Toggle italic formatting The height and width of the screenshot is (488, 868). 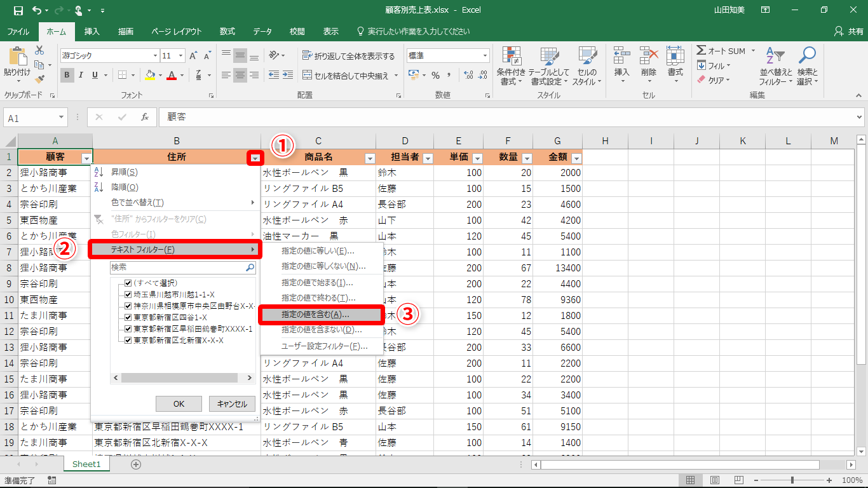pos(81,75)
